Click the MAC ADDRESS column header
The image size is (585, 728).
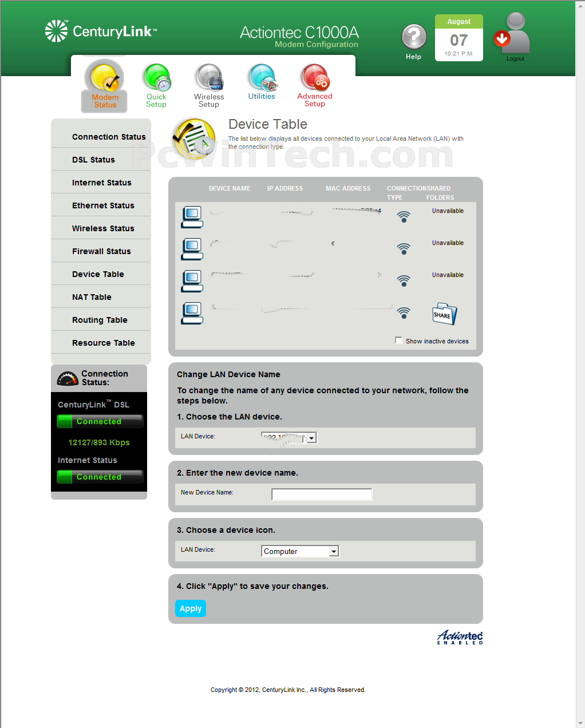[x=348, y=188]
